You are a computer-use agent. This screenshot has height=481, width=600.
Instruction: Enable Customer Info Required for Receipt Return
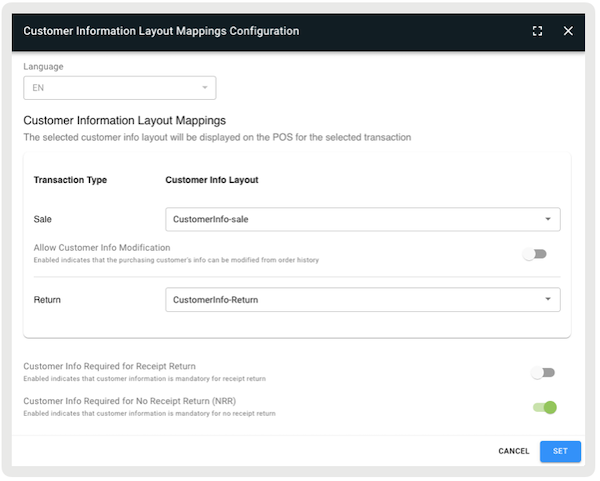(x=543, y=372)
